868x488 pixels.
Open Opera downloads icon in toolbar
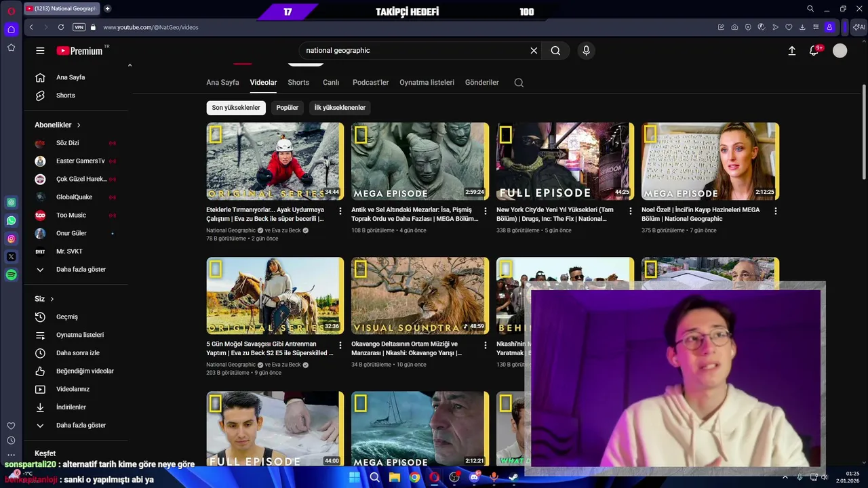(x=802, y=27)
